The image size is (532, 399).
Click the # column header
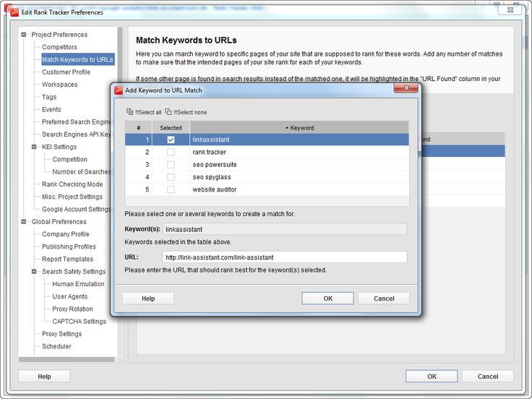pos(139,127)
